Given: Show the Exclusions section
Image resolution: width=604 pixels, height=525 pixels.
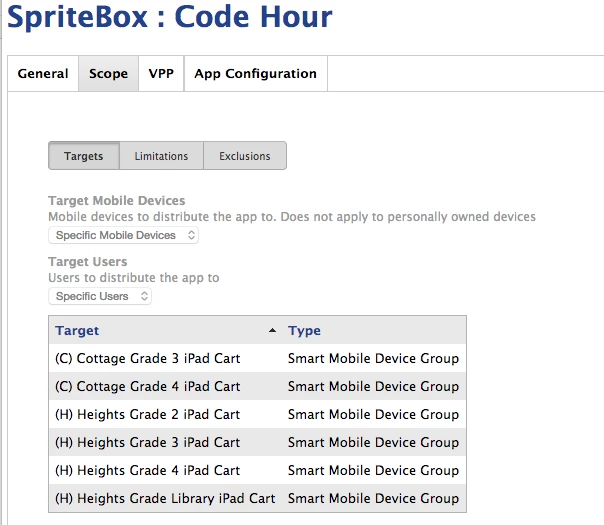Looking at the screenshot, I should 245,156.
